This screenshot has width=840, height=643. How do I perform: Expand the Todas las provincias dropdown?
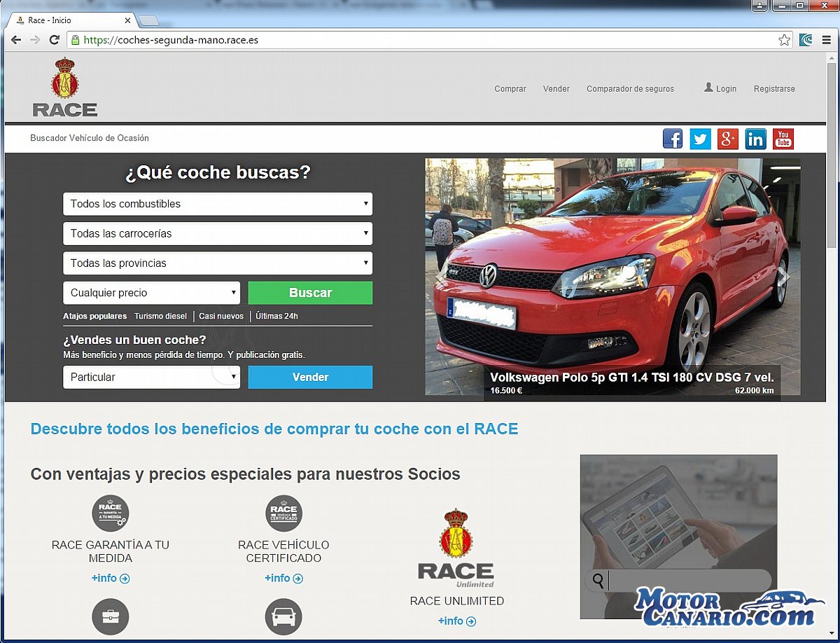[x=218, y=263]
